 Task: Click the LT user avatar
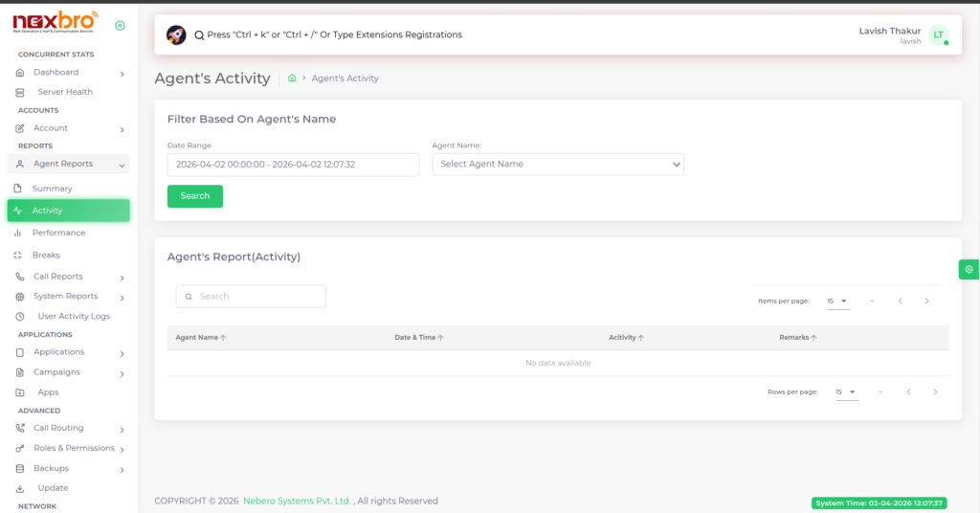(x=938, y=35)
